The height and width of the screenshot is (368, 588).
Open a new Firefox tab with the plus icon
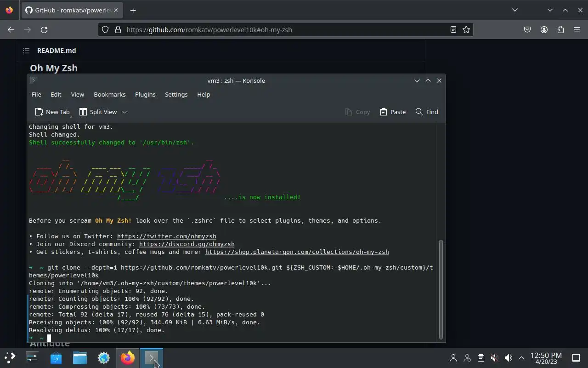[x=133, y=10]
